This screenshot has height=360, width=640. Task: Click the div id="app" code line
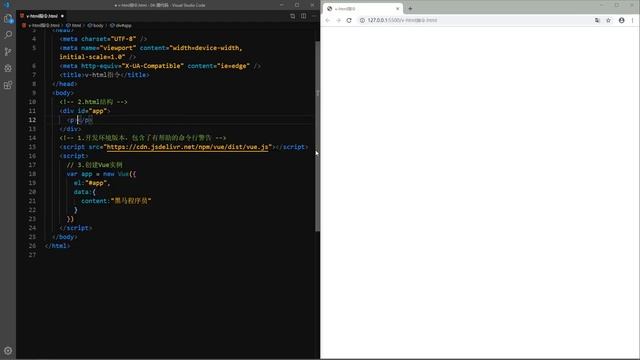(x=85, y=111)
